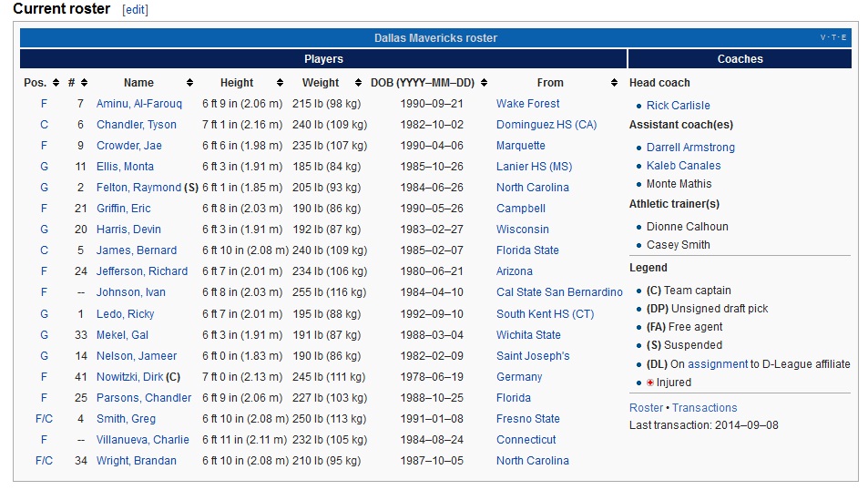Open the Germany link
Image resolution: width=868 pixels, height=490 pixels.
pyautogui.click(x=519, y=377)
